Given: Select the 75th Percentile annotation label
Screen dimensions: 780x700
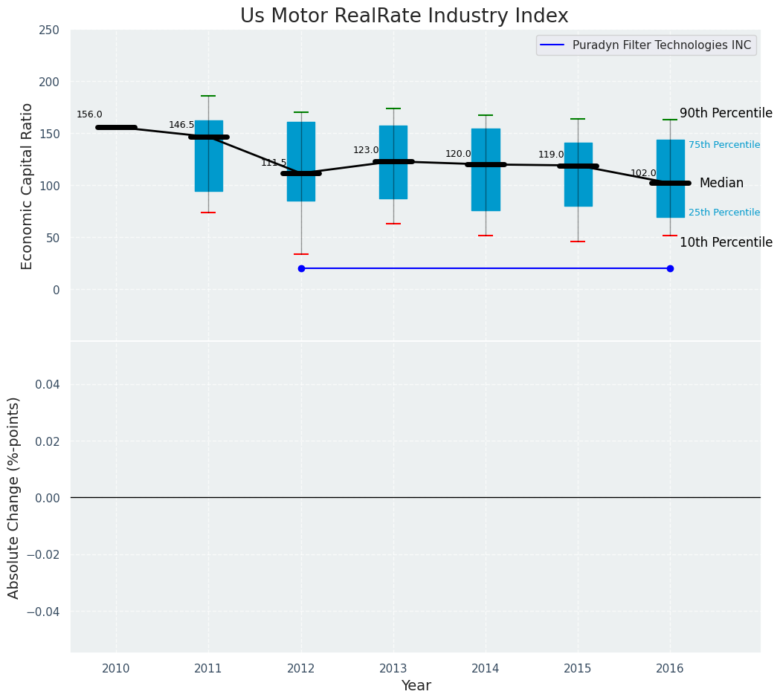Looking at the screenshot, I should point(723,145).
